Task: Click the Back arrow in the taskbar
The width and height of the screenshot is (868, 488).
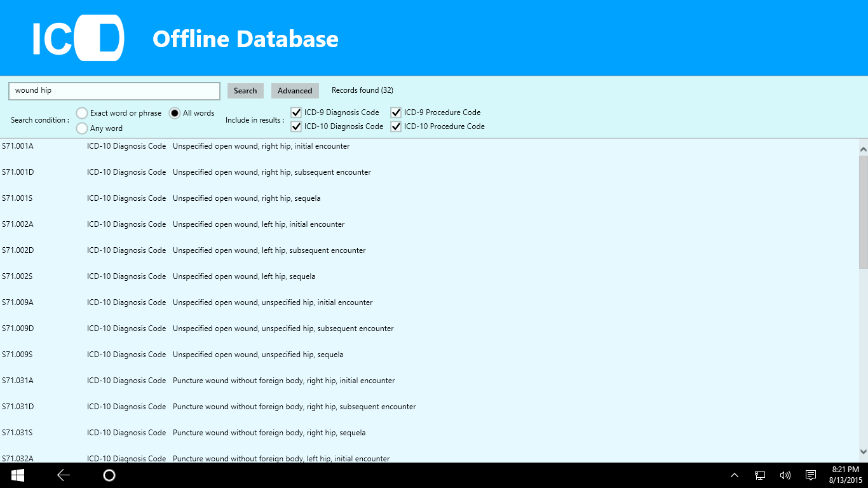Action: pyautogui.click(x=62, y=475)
